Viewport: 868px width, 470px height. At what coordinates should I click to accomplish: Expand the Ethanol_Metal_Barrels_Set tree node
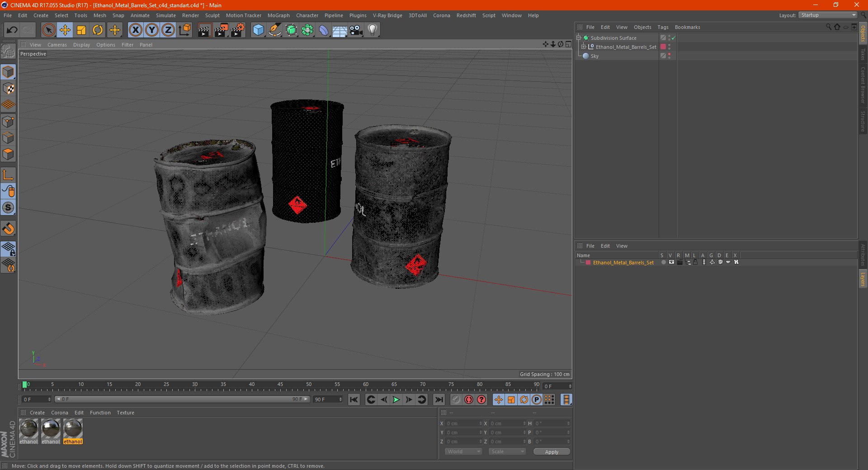[x=583, y=47]
